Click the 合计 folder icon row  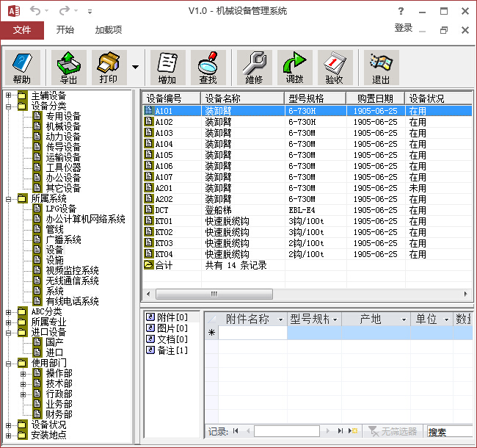pos(148,265)
